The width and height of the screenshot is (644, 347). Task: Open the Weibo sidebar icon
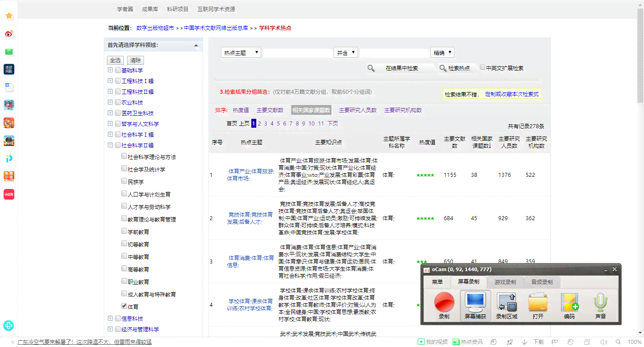click(9, 34)
